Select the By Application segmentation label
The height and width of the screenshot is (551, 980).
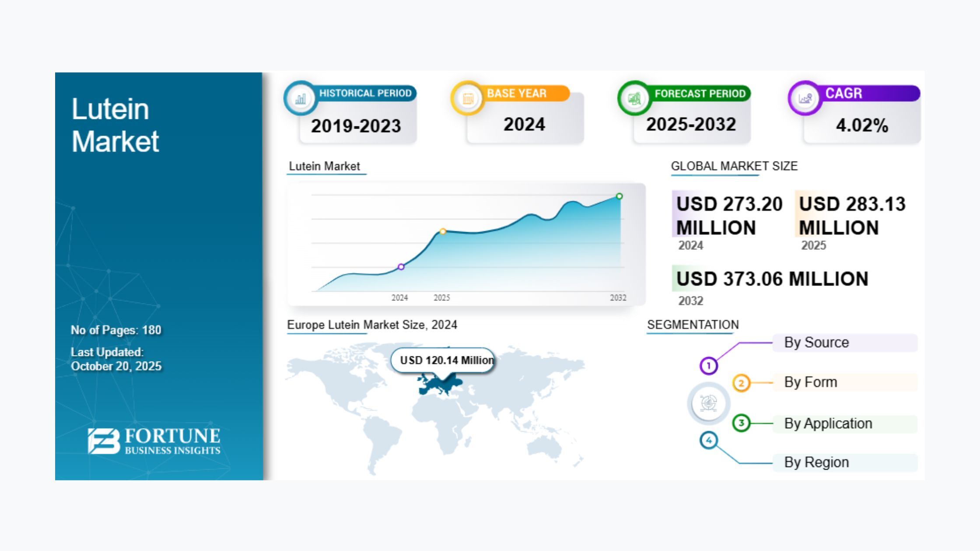tap(828, 424)
